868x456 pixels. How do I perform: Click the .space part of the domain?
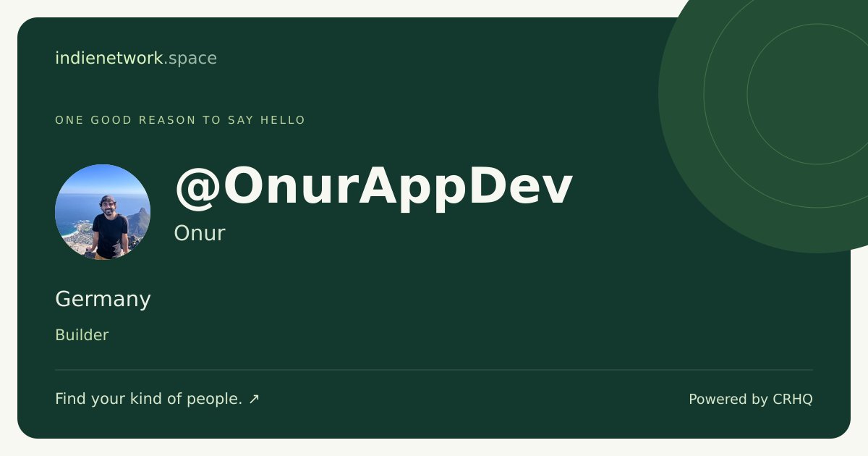[x=190, y=59]
